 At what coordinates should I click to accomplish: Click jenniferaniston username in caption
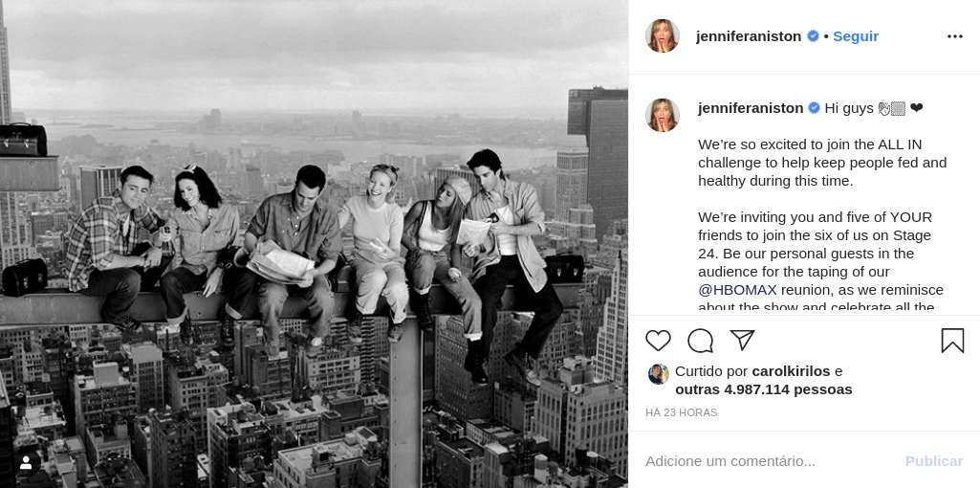pos(751,107)
